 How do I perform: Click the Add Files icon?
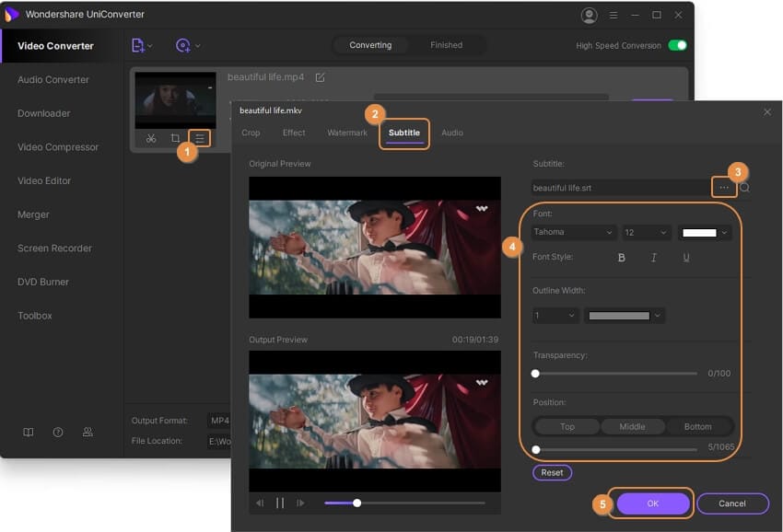tap(137, 45)
